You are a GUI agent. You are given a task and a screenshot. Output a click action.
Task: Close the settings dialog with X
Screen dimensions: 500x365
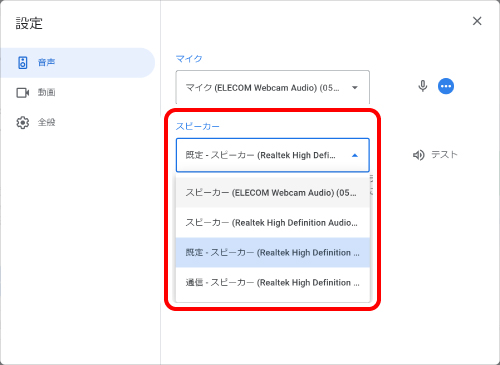pyautogui.click(x=477, y=21)
